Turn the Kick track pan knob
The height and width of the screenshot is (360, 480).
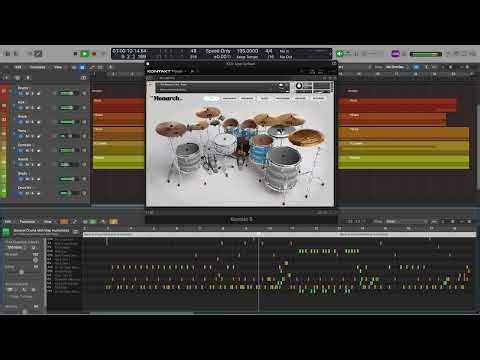click(x=84, y=108)
